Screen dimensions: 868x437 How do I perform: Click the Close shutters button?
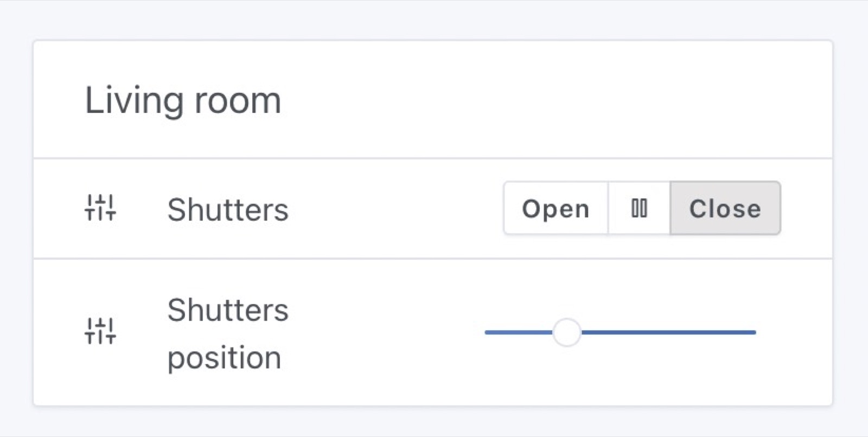(x=725, y=209)
